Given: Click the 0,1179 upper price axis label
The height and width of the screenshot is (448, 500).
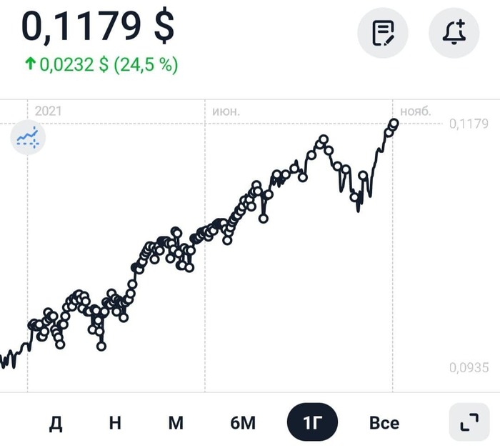Looking at the screenshot, I should pos(469,124).
